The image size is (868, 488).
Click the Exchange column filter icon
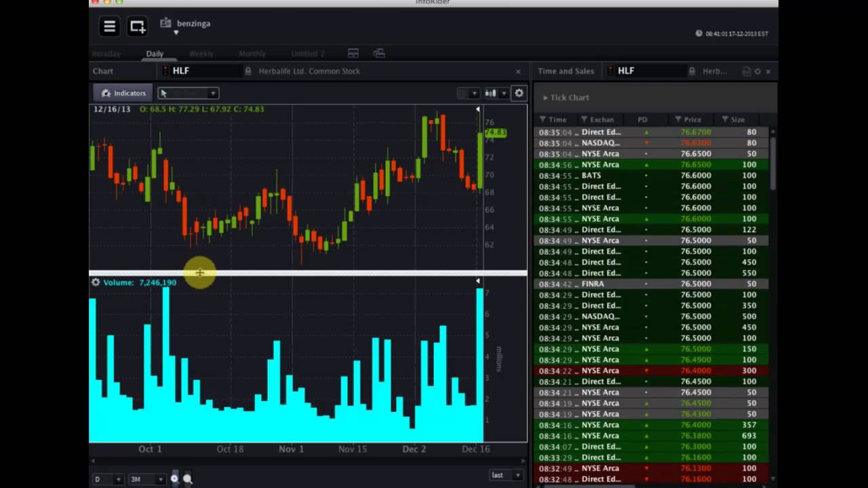pos(584,119)
